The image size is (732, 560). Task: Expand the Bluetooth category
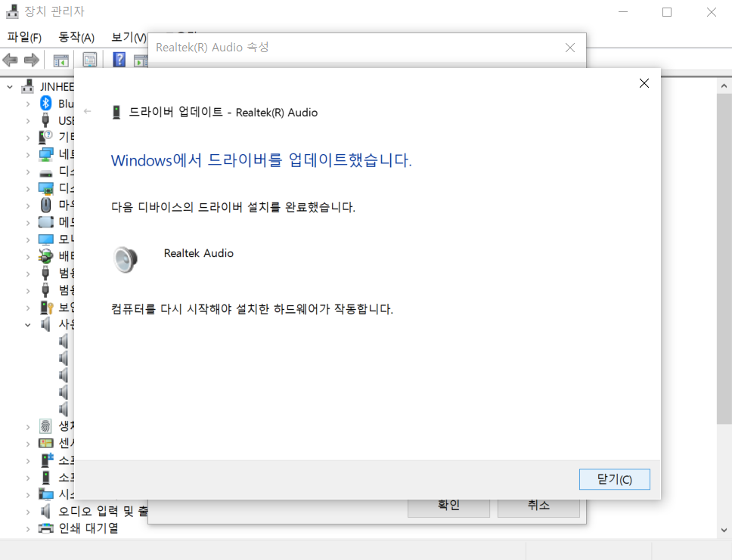pos(28,104)
